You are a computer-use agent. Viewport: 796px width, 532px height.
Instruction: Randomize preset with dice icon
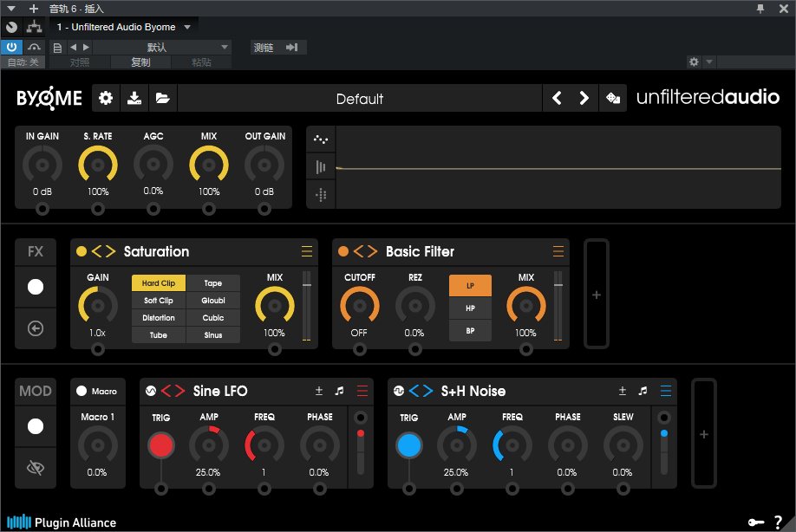pos(613,98)
